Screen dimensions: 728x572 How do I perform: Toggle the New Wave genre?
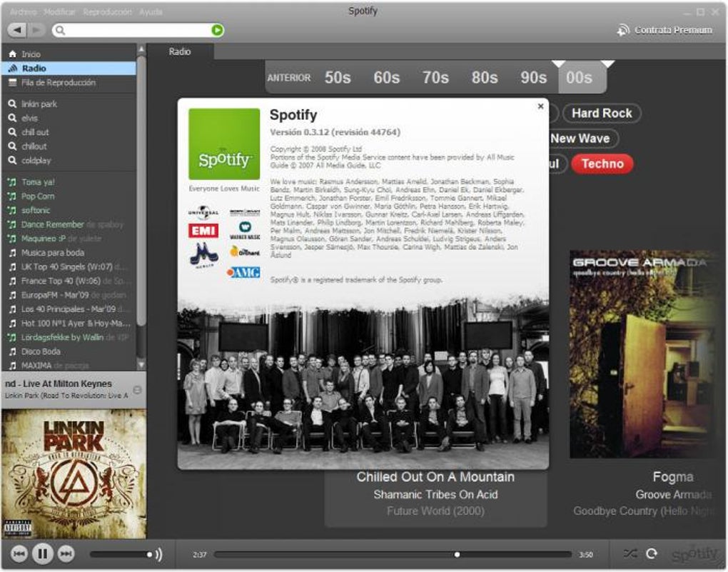[x=583, y=139]
